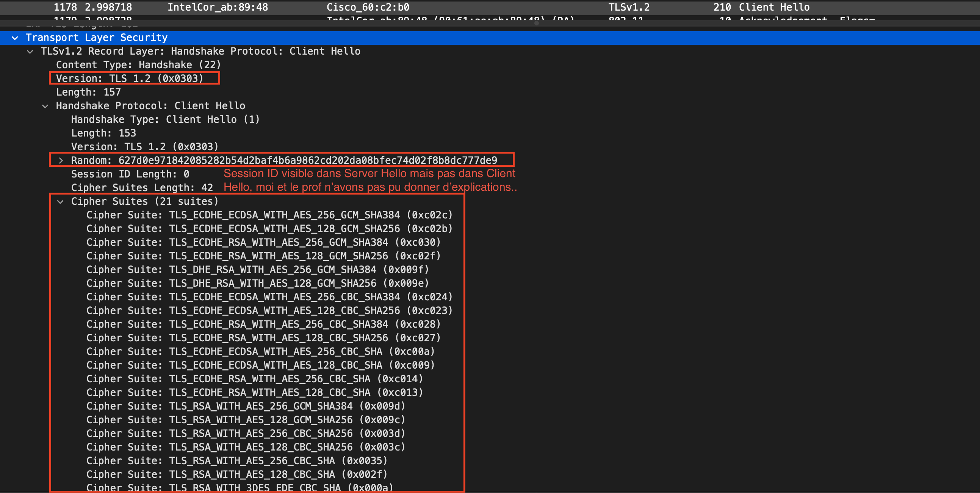Select record Version TLS 1.2 field
The image size is (980, 493).
coord(129,79)
